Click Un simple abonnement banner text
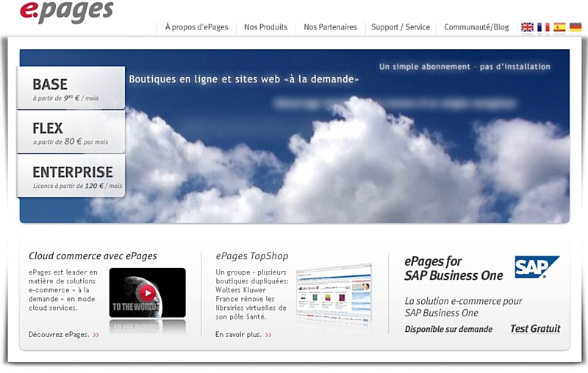The image size is (588, 373). click(465, 67)
